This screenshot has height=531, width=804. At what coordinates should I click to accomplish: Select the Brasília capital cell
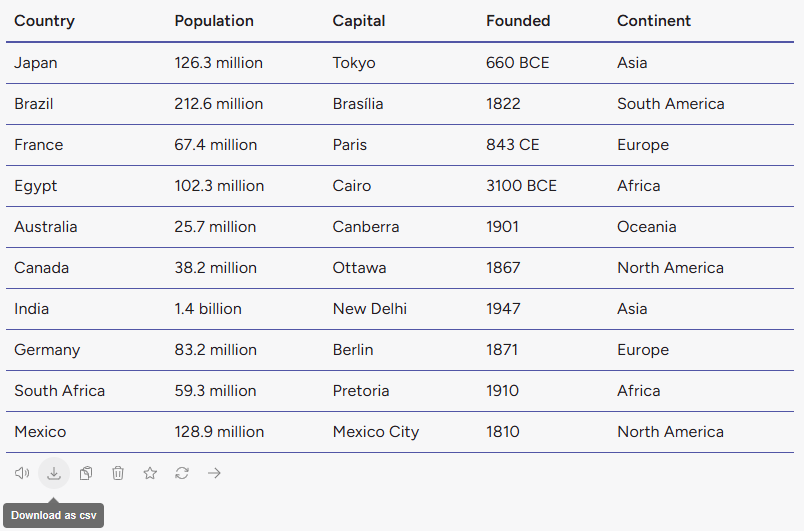click(x=358, y=104)
